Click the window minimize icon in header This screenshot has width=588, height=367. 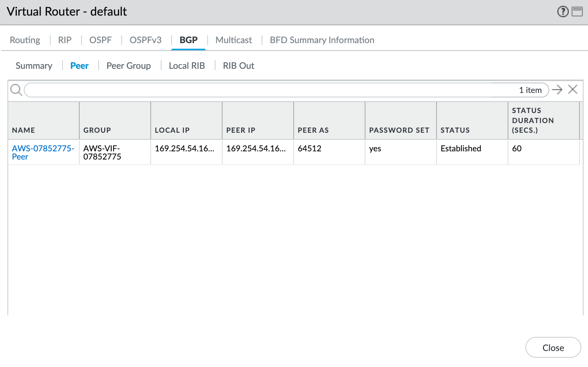tap(577, 12)
